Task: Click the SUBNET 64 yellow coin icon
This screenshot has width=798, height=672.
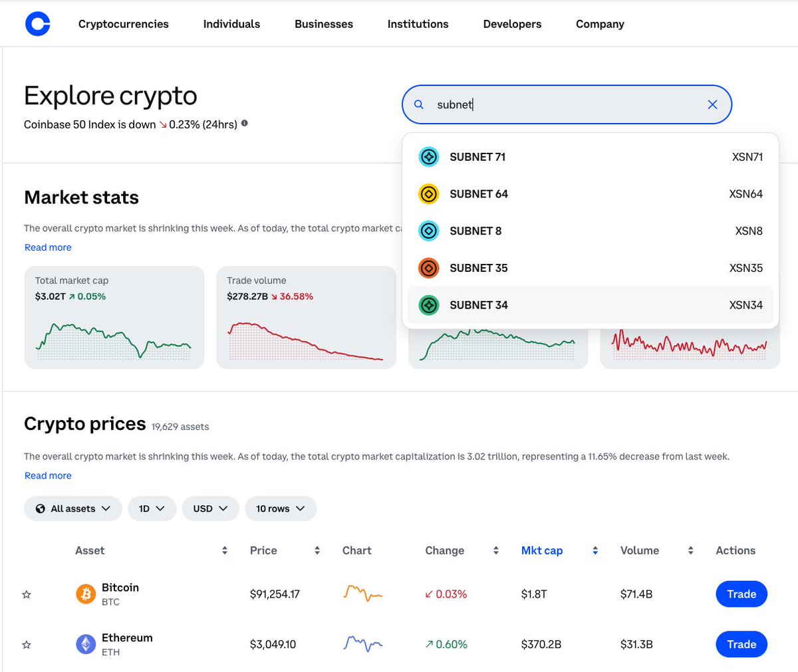Action: (429, 194)
